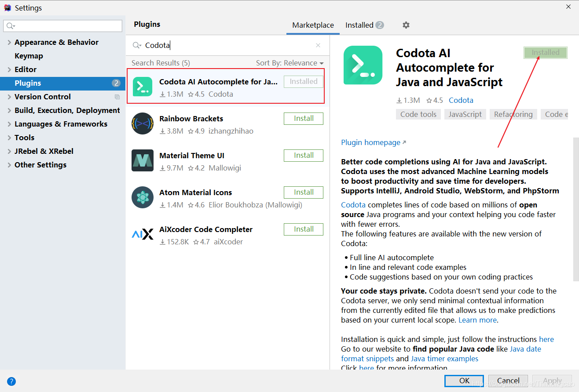Expand Other Settings node
The image size is (579, 392).
(x=9, y=165)
